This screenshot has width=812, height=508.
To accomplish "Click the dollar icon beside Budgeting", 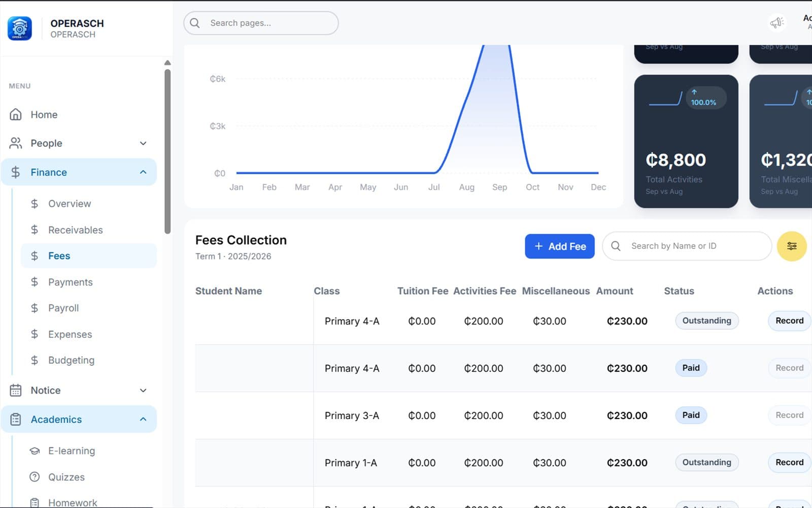I will [x=35, y=360].
